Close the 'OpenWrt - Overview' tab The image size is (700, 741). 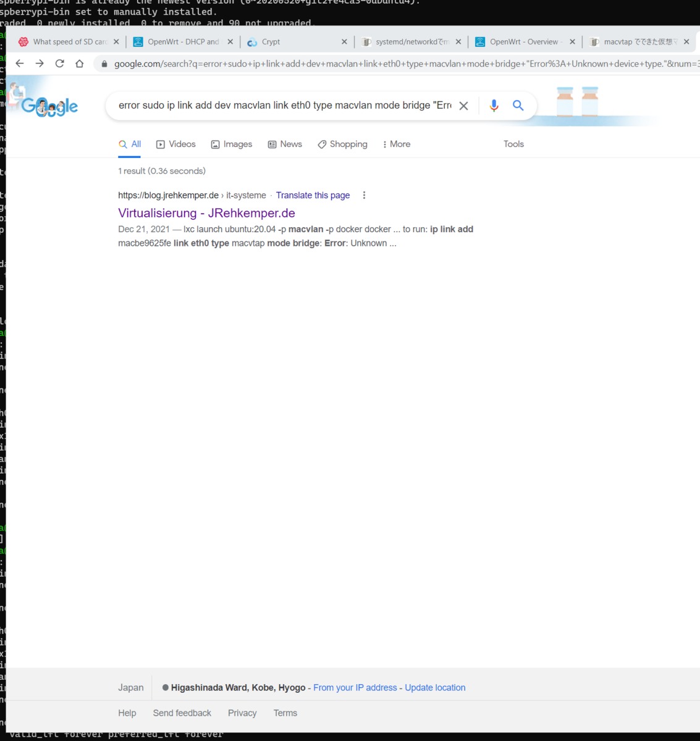click(x=572, y=42)
